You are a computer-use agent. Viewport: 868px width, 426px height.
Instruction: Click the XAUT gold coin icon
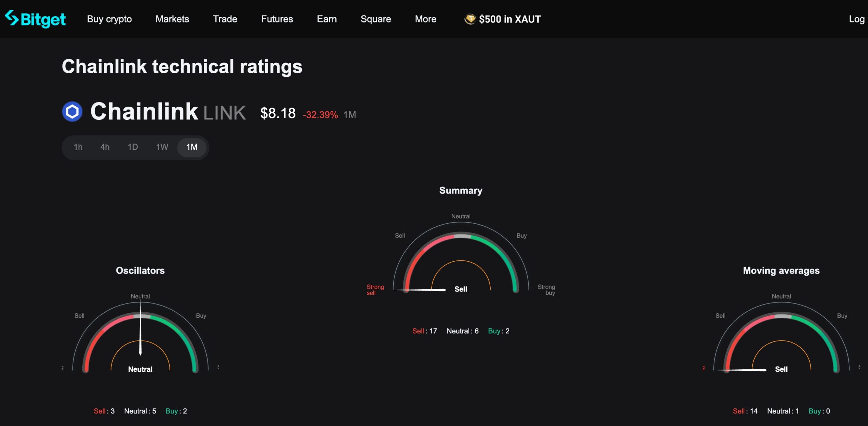[x=470, y=19]
